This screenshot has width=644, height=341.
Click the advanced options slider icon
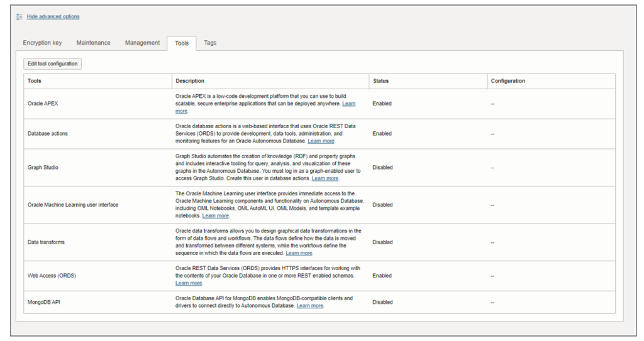(x=19, y=17)
